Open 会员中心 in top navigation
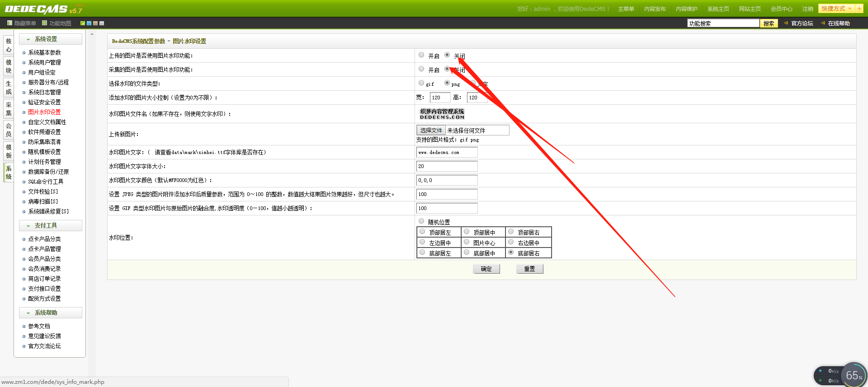868x387 pixels. 782,9
